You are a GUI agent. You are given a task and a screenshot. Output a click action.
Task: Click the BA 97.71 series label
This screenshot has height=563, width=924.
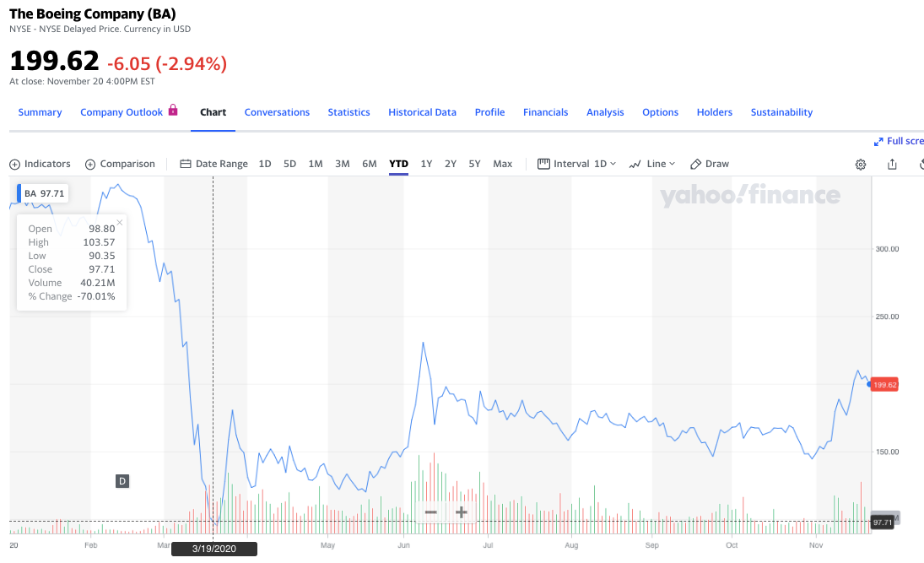[44, 193]
